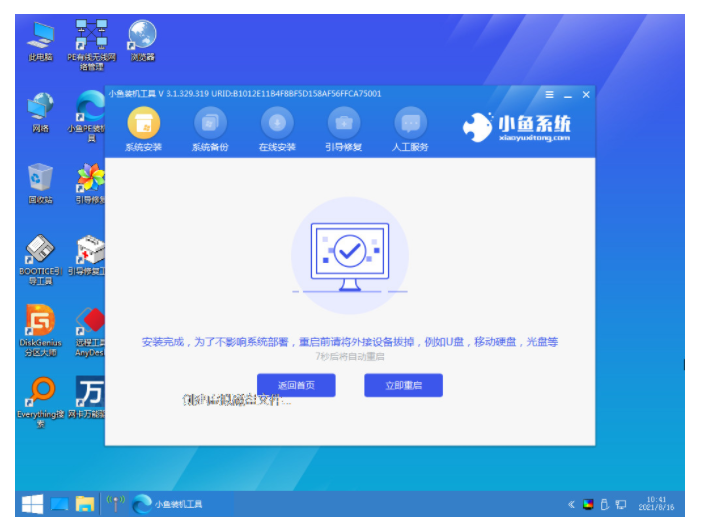Open 网络 desktop icon
717x523 pixels.
[x=41, y=113]
